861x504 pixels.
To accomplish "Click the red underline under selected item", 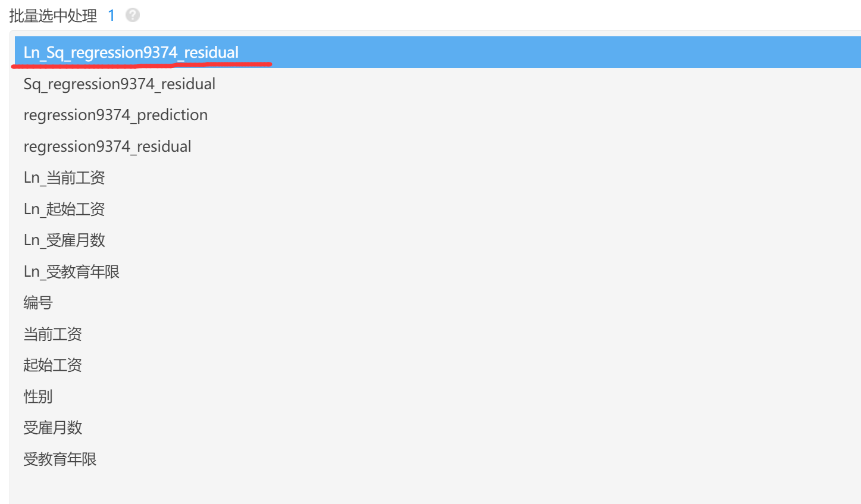I will (x=142, y=64).
